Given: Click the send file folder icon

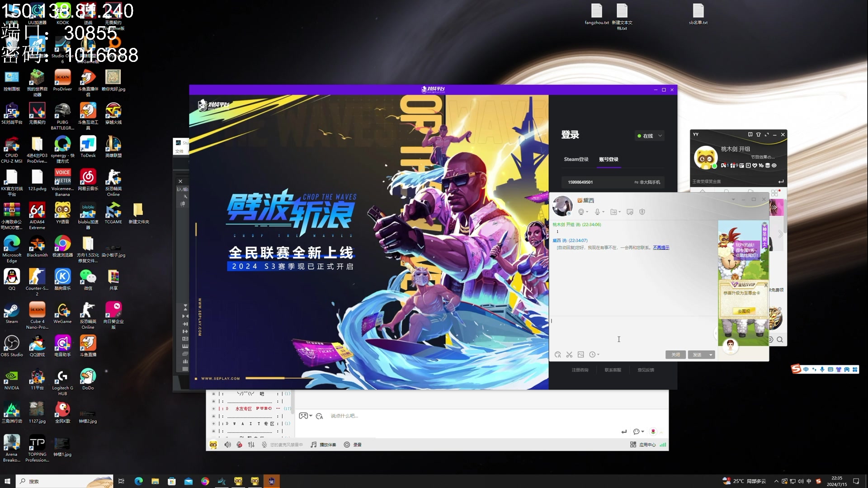Looking at the screenshot, I should coord(614,212).
